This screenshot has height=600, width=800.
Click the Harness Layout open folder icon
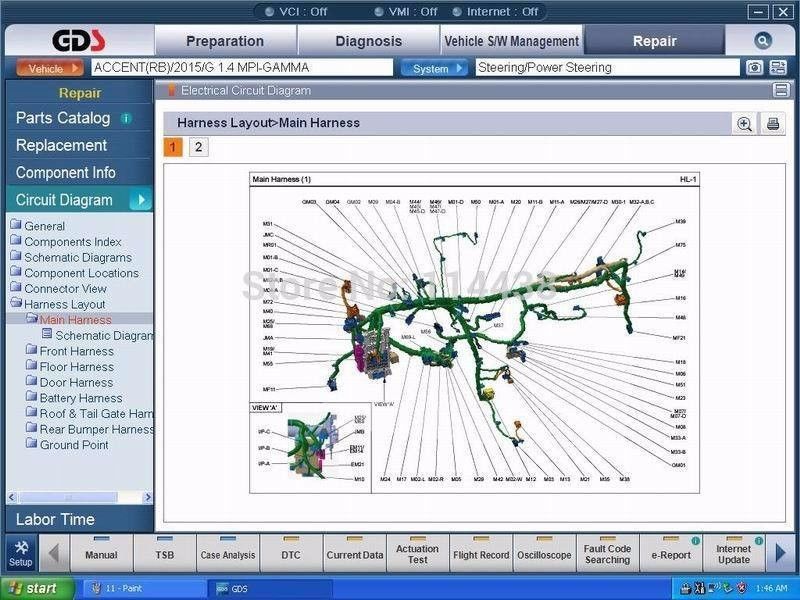click(16, 303)
